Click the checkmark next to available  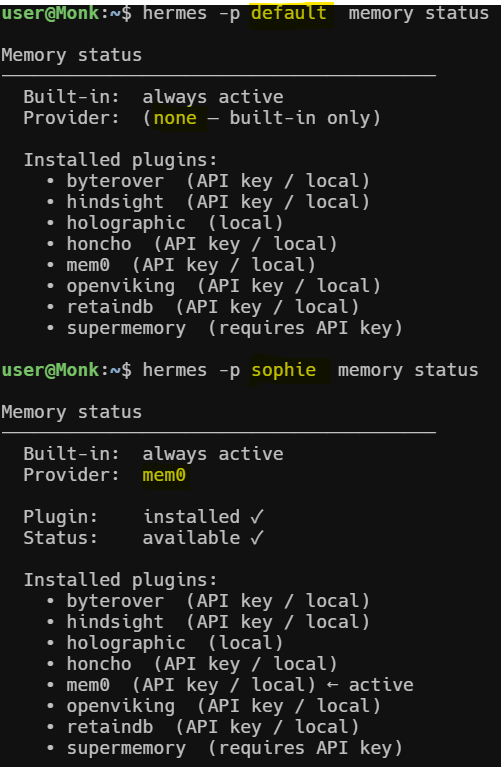257,538
